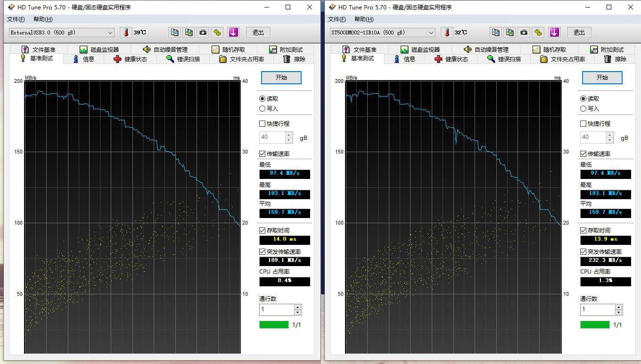
Task: Open the 文件(F) menu in the left window
Action: [16, 19]
